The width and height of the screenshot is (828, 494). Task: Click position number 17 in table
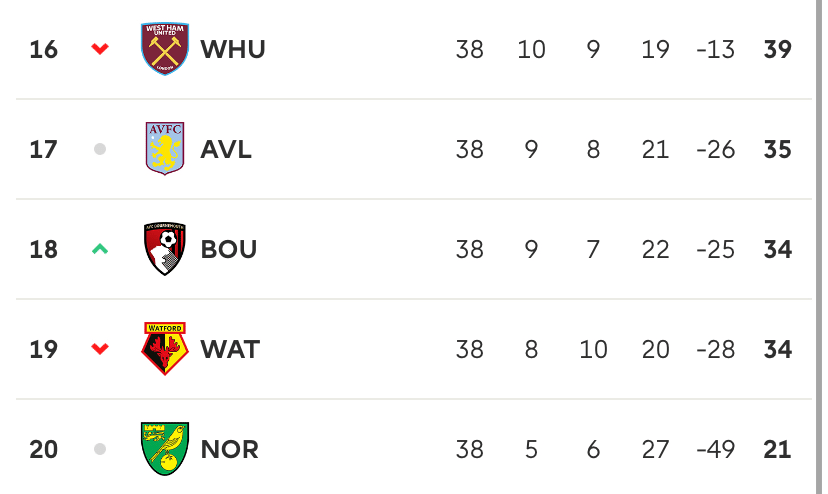(x=43, y=149)
